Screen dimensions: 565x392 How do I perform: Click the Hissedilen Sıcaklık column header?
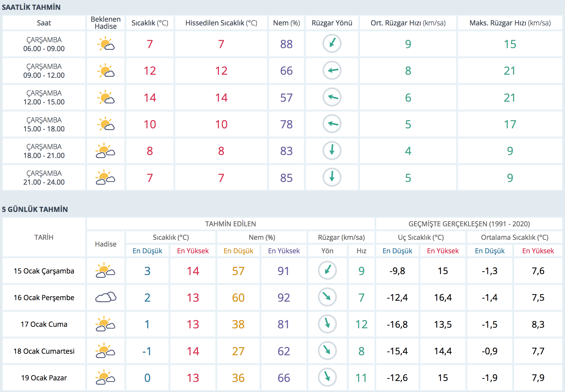point(221,23)
